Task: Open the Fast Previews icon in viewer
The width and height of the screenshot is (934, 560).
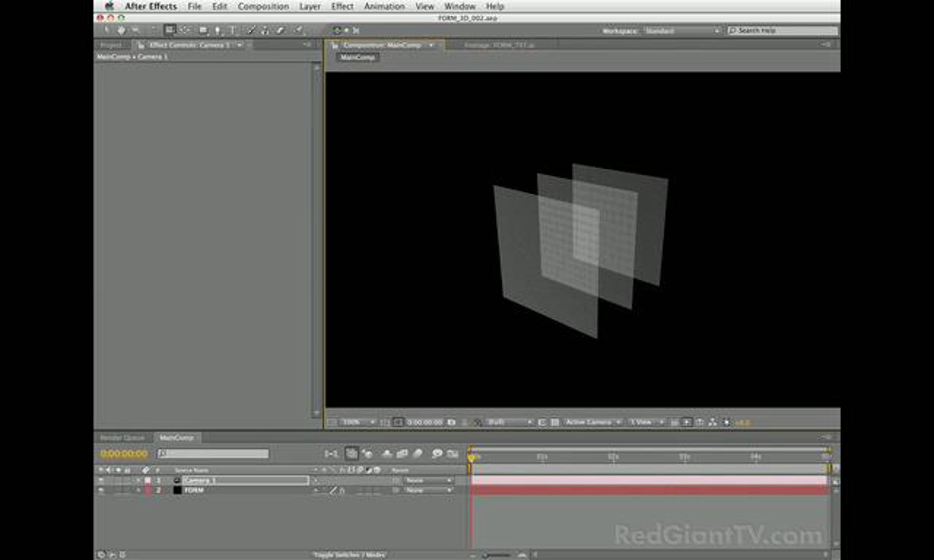Action: 686,422
